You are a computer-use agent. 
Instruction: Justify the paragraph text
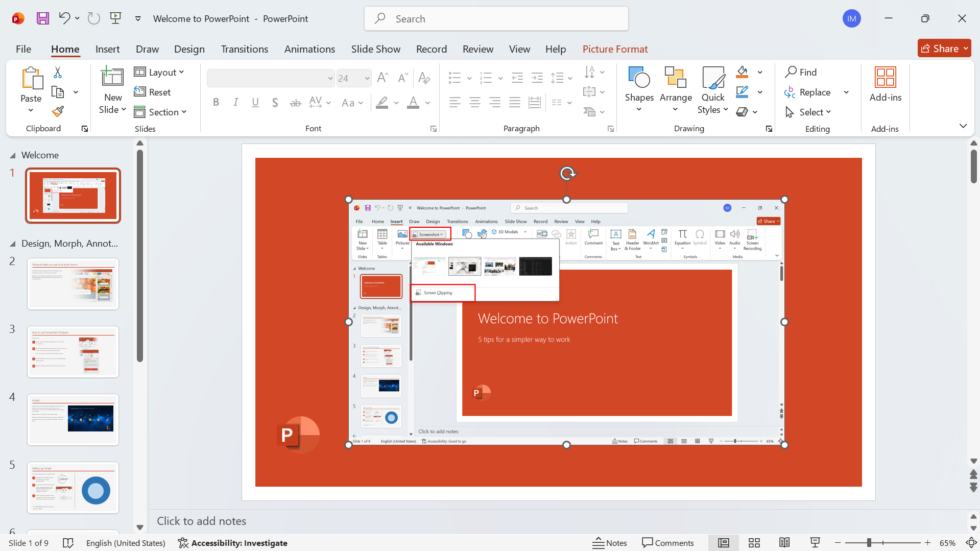point(515,103)
